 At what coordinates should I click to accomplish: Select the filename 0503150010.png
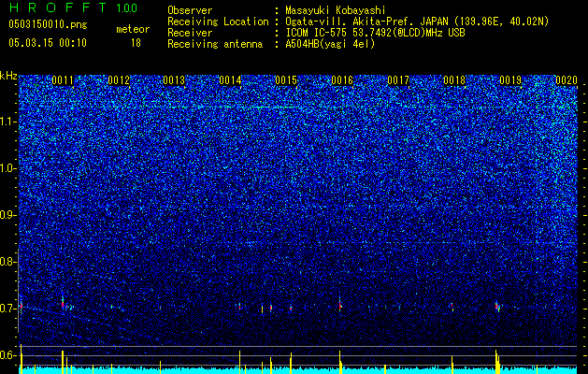[48, 24]
